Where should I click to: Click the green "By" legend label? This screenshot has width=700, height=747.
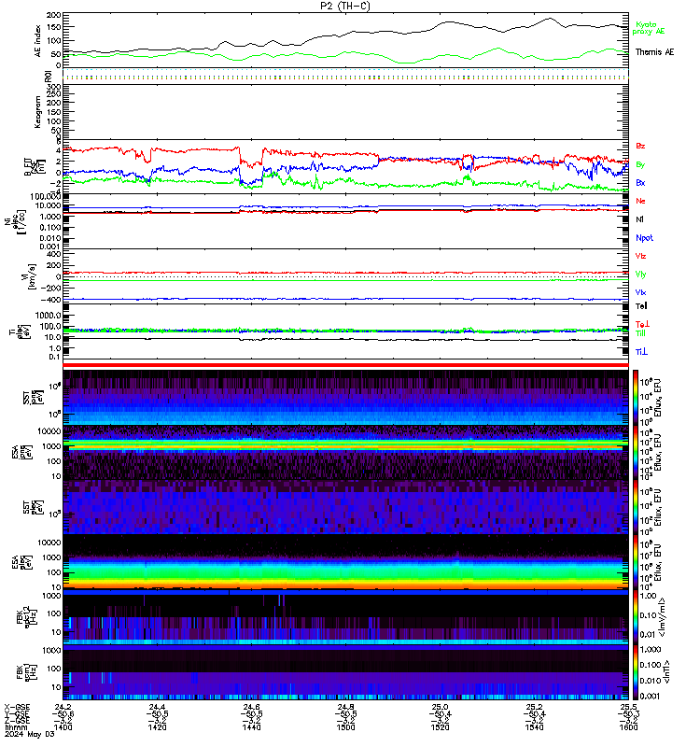click(640, 165)
